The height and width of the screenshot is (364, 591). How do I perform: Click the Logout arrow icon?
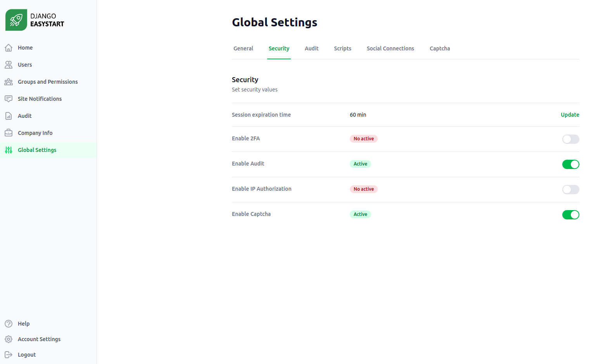[9, 355]
